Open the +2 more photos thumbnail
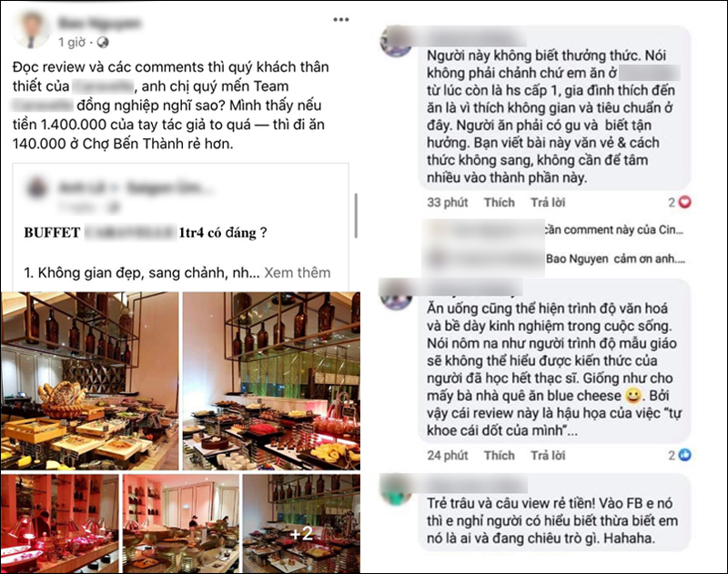The image size is (728, 574). coord(301,523)
